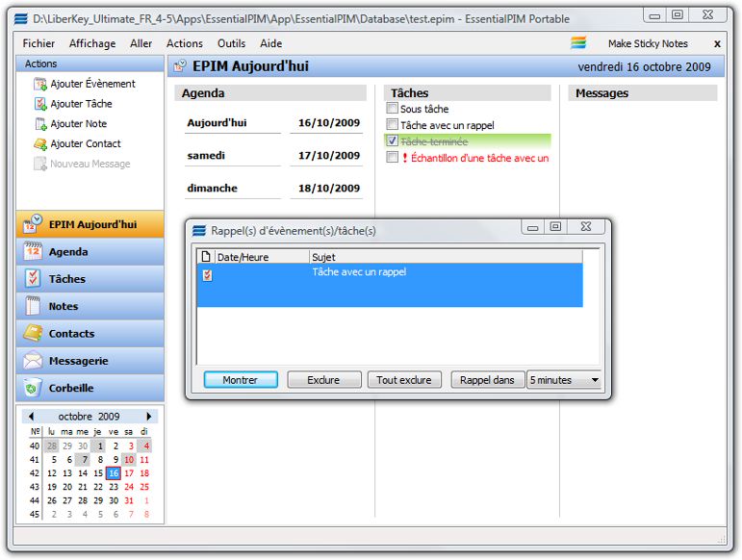Click the greyed Nouveau Message icon
The width and height of the screenshot is (742, 560).
39,164
